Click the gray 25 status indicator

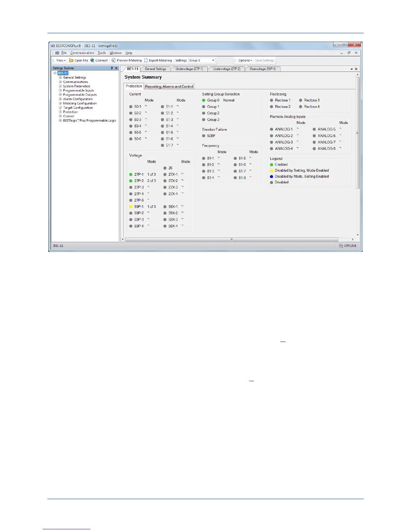(x=165, y=168)
